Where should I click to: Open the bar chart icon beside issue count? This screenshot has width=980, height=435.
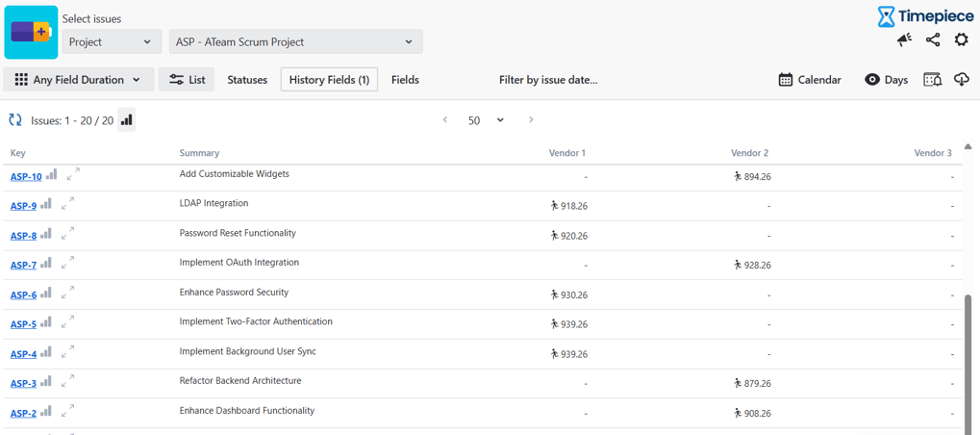tap(126, 120)
